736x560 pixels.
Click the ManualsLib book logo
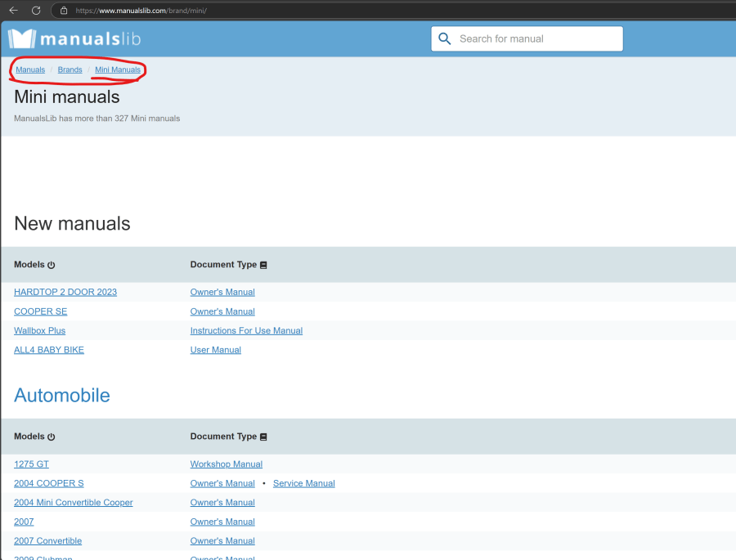coord(22,38)
